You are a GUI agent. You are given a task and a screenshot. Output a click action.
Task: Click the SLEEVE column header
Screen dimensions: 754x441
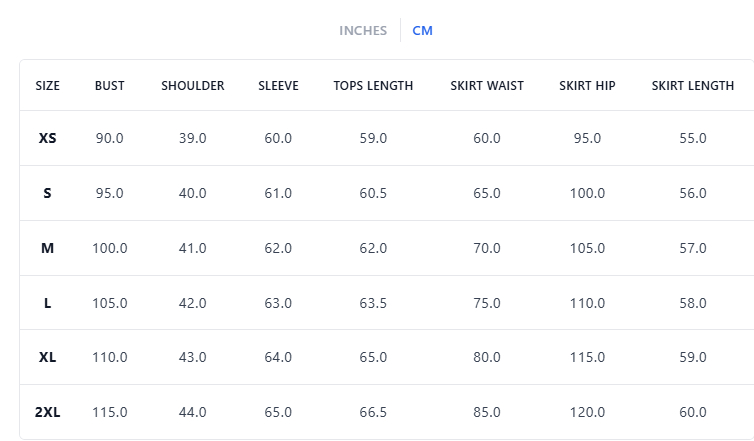[x=278, y=86]
